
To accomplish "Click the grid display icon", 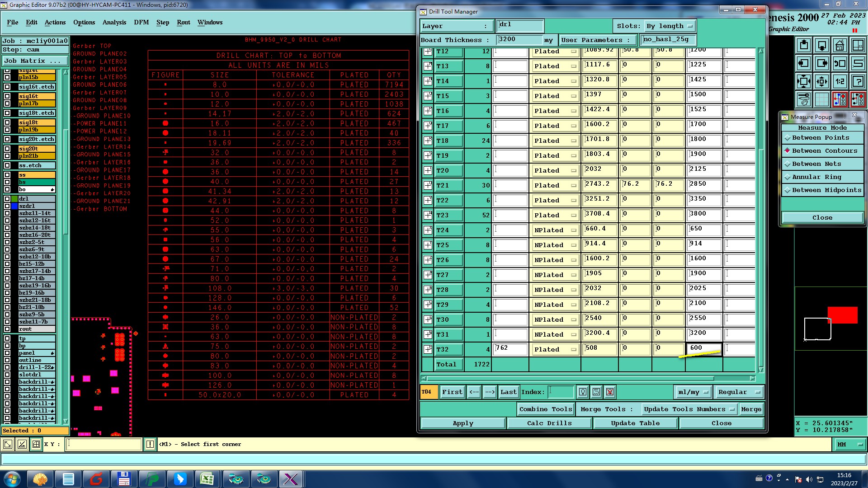I will point(821,99).
